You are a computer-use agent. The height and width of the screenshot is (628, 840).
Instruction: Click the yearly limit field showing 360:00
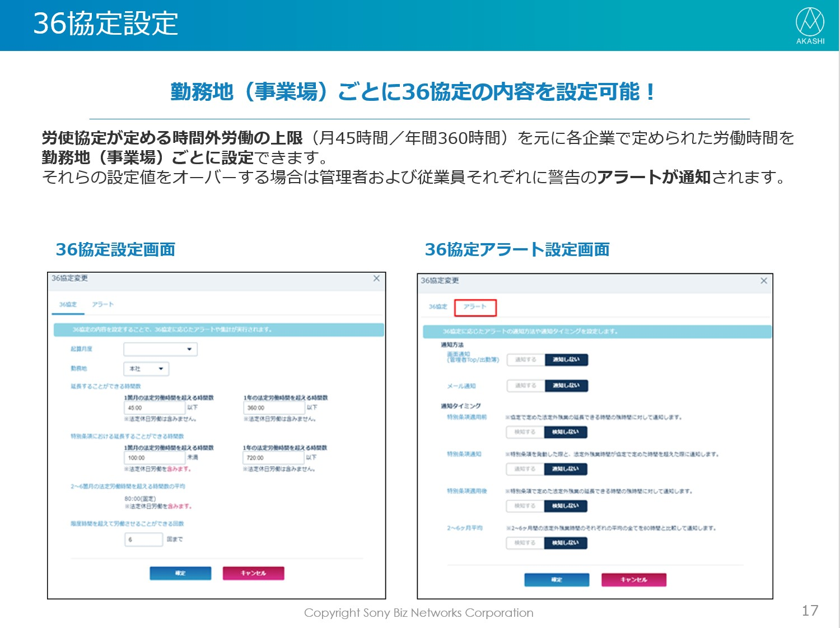273,408
